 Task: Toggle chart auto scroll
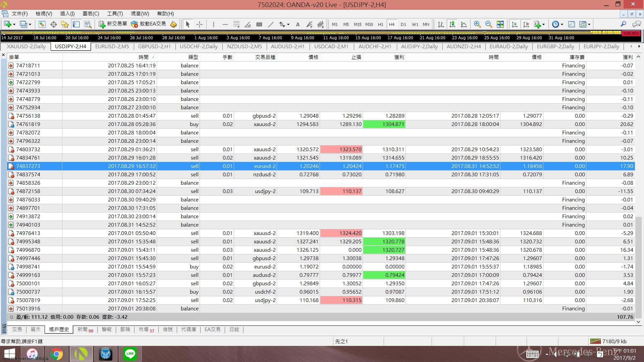pos(515,24)
